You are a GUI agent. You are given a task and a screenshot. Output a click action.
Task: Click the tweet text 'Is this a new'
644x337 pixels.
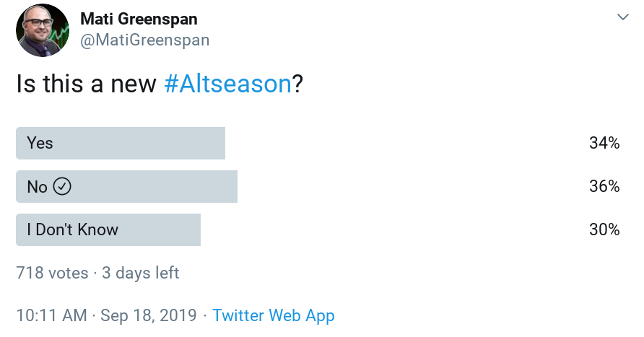[86, 84]
